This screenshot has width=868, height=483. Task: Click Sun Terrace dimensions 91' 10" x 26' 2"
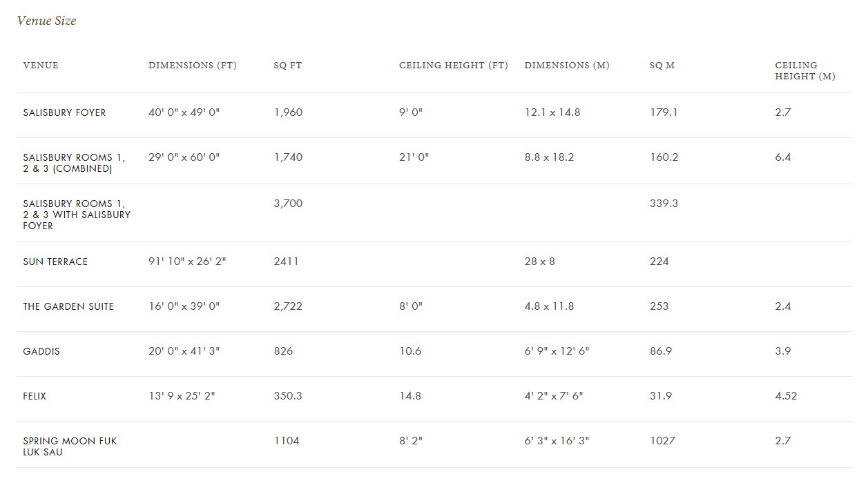coord(187,262)
